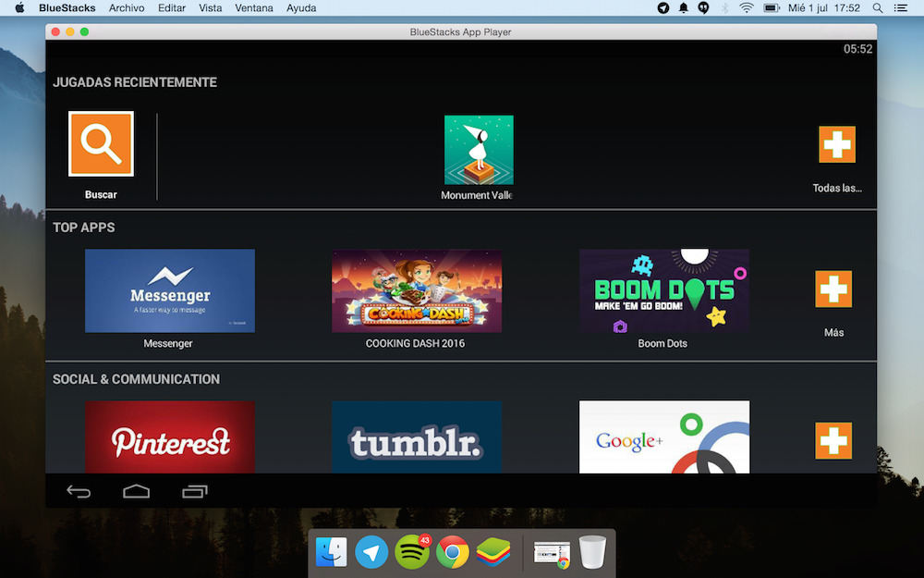924x578 pixels.
Task: Open Spotify in the dock
Action: pyautogui.click(x=411, y=552)
